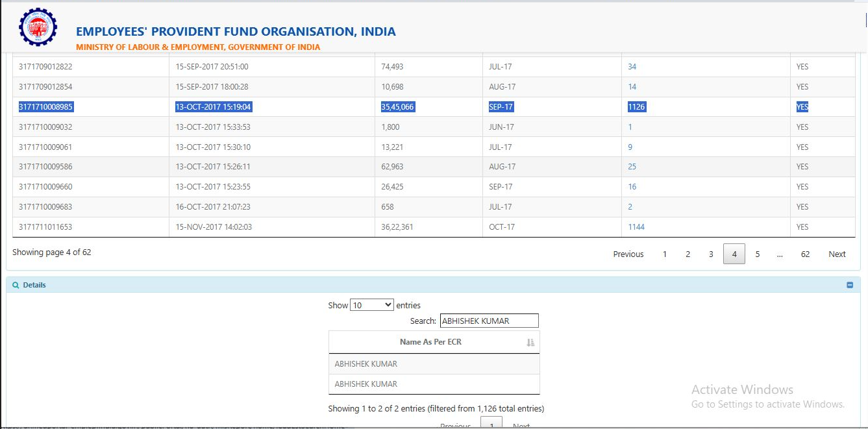Open the Show entries dropdown

[371, 305]
